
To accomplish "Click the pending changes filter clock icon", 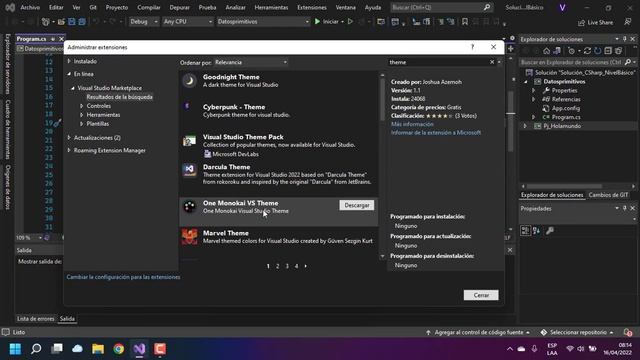I will coord(571,51).
